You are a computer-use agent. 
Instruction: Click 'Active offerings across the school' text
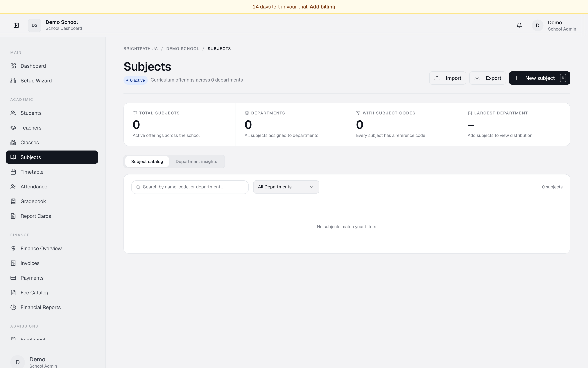[166, 136]
